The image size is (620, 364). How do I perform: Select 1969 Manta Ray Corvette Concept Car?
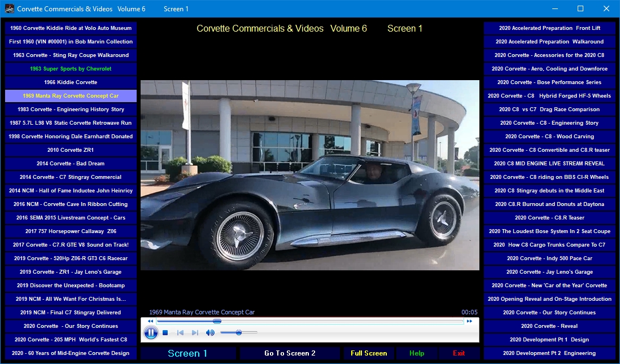(x=71, y=95)
